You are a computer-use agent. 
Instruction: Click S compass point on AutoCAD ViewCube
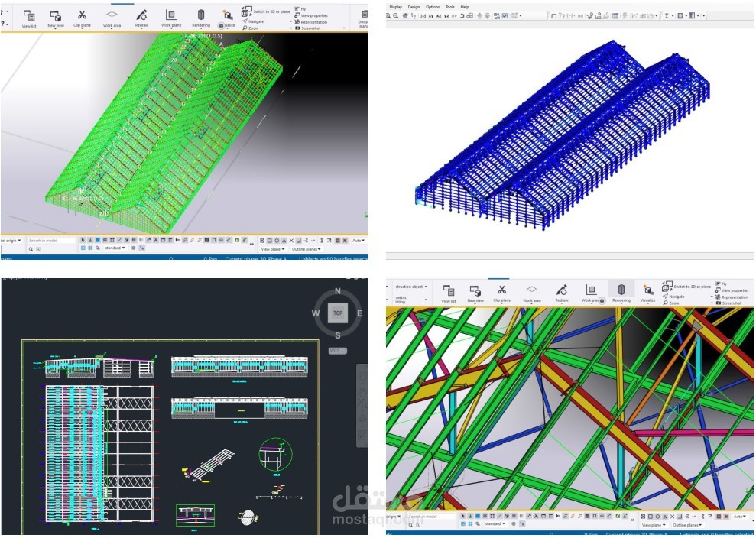tap(338, 335)
